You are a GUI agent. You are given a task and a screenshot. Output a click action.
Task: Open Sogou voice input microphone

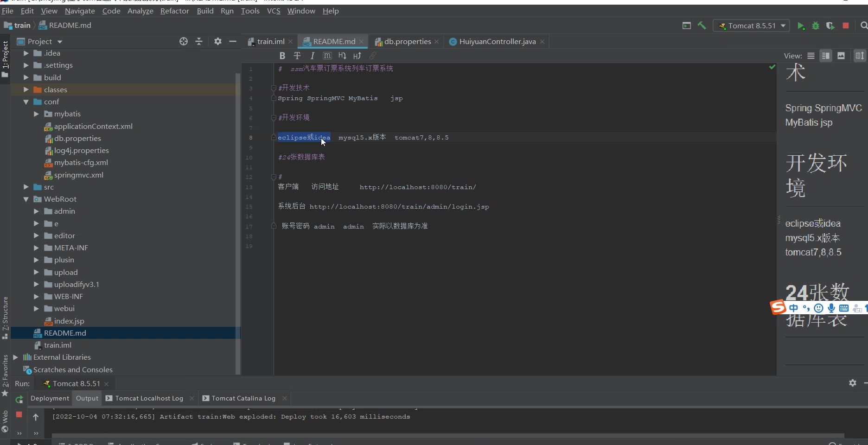[831, 308]
